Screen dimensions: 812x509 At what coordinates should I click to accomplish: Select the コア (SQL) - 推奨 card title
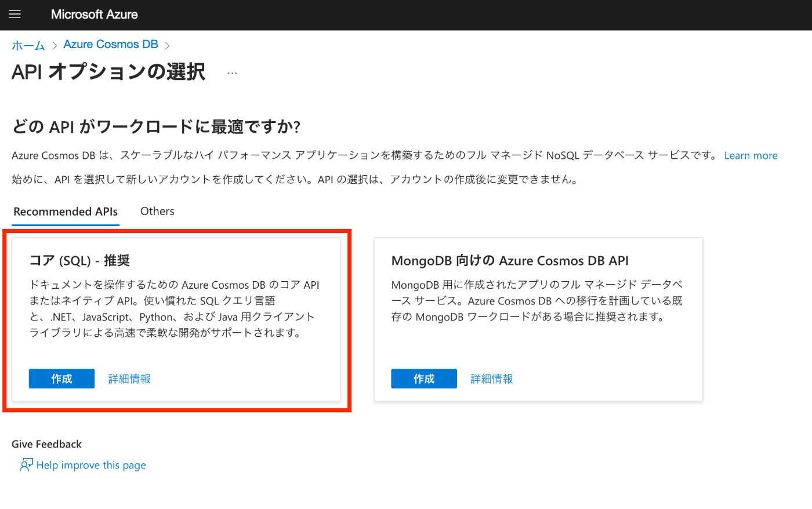tap(79, 261)
